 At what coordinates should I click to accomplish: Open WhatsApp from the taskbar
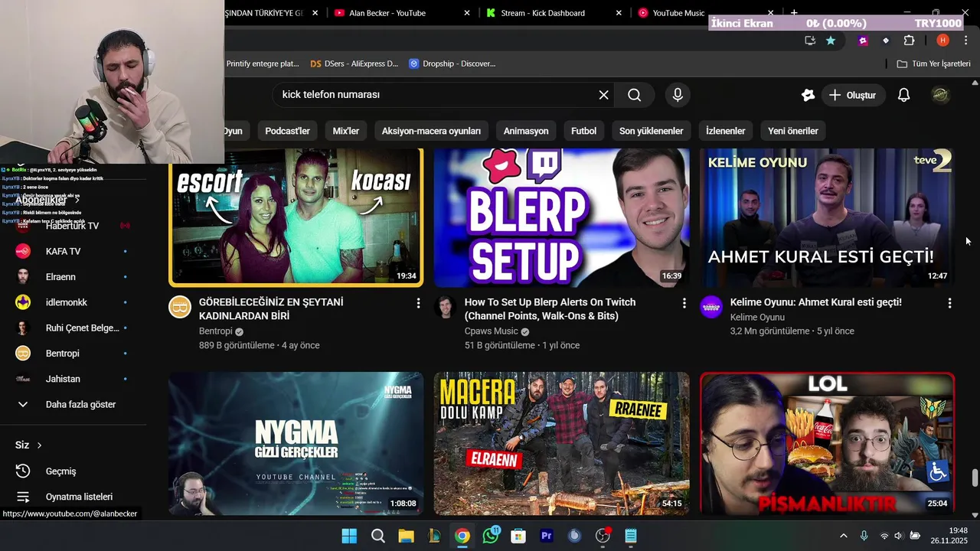coord(491,536)
